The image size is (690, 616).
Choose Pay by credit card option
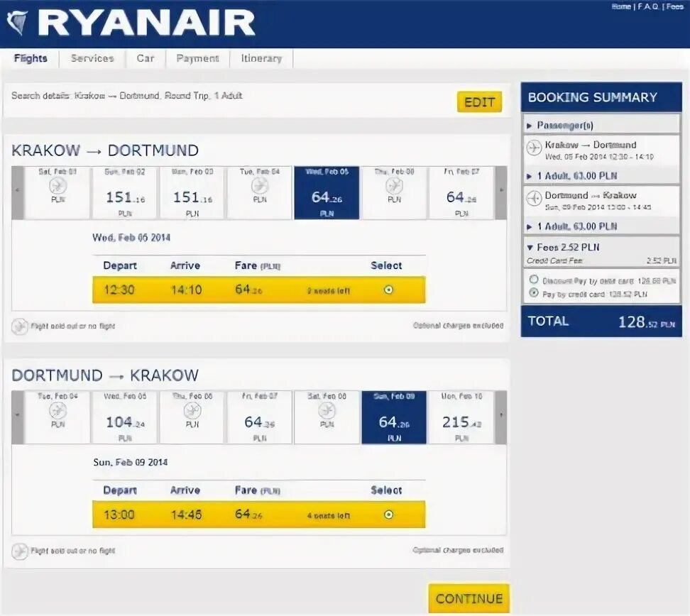coord(534,292)
